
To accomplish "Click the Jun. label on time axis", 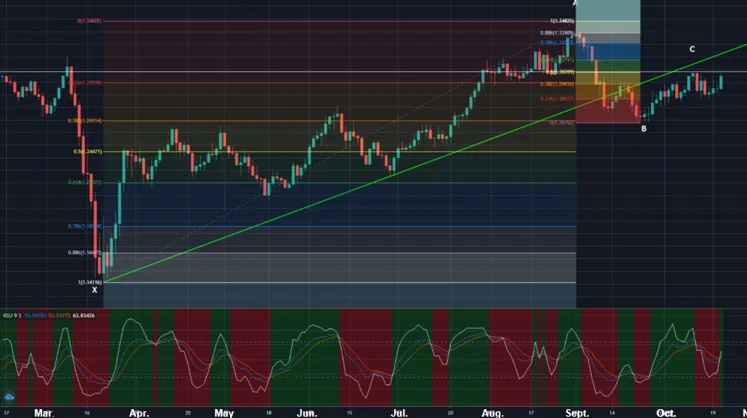I will (x=307, y=413).
